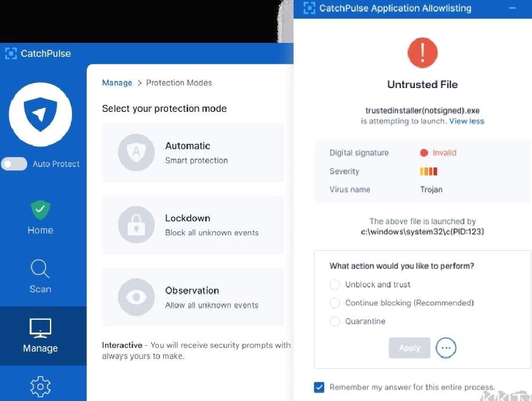The image size is (532, 401).
Task: Click the CatchPulse Application Allowlisting title text
Action: [395, 8]
